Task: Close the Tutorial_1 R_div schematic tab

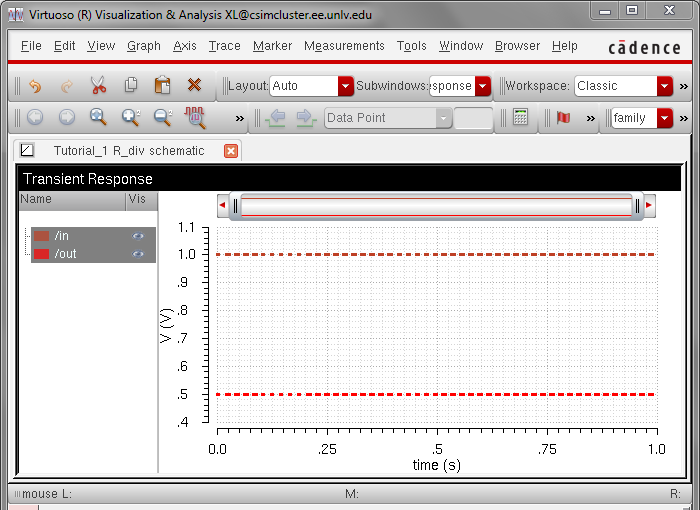Action: point(231,151)
